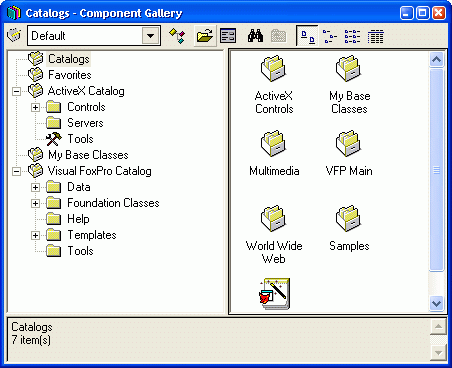Select Favorites in the catalog tree
The image size is (452, 368).
click(x=70, y=75)
